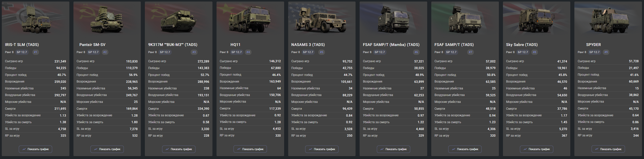Click the chart icon on Sky Sabre card
644x159 pixels.
tap(525, 149)
